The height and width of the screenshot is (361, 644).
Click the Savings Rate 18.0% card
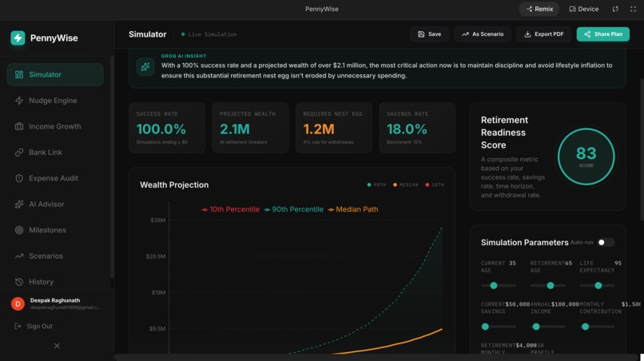click(417, 128)
